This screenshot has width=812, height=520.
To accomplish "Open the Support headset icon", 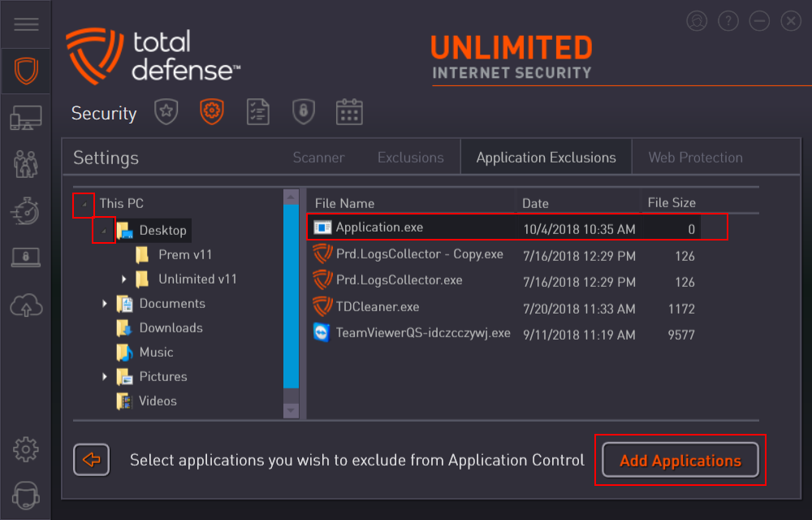I will [26, 495].
